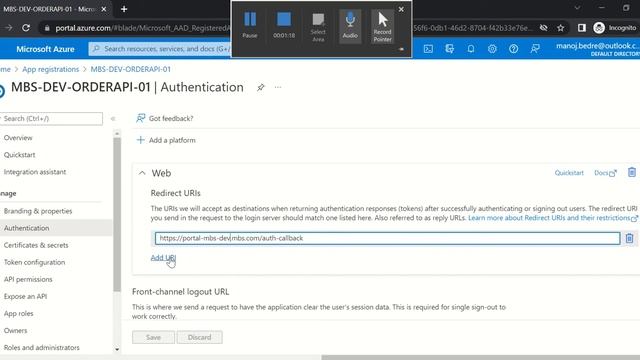640x360 pixels.
Task: Click the Redirect URIs heading text
Action: tap(176, 193)
